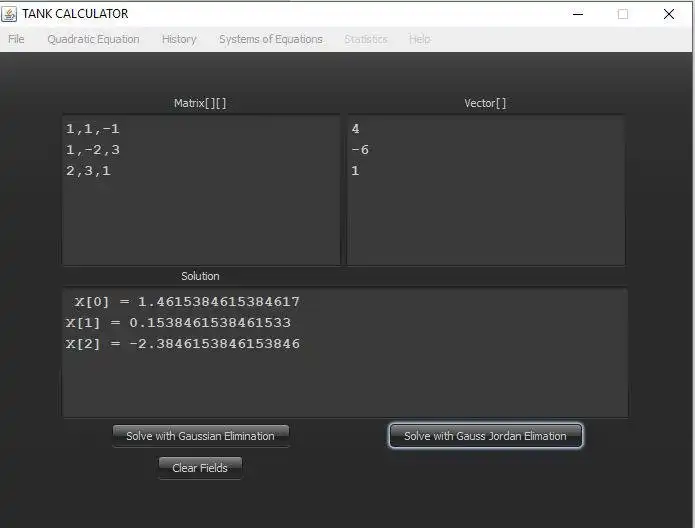Screen dimensions: 695x528
Task: Clear Fields button
Action: [x=200, y=468]
